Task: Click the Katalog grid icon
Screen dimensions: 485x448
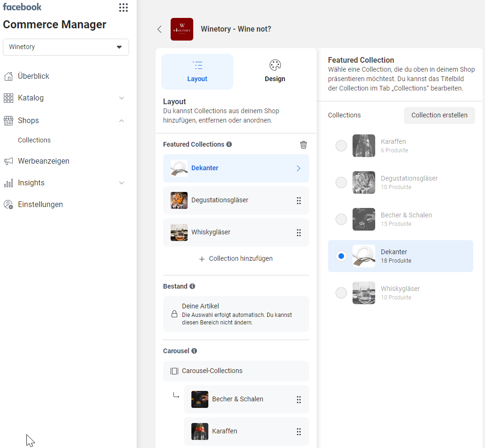Action: click(8, 98)
